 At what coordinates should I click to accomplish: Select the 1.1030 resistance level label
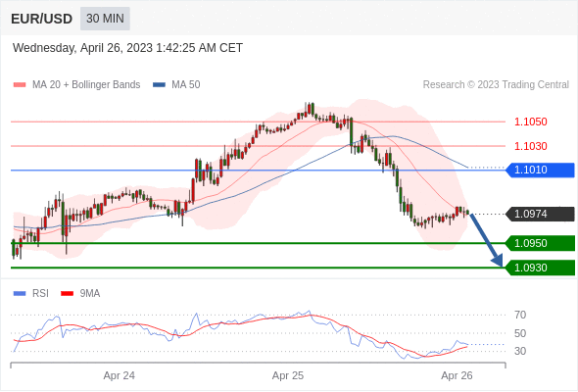pos(530,146)
